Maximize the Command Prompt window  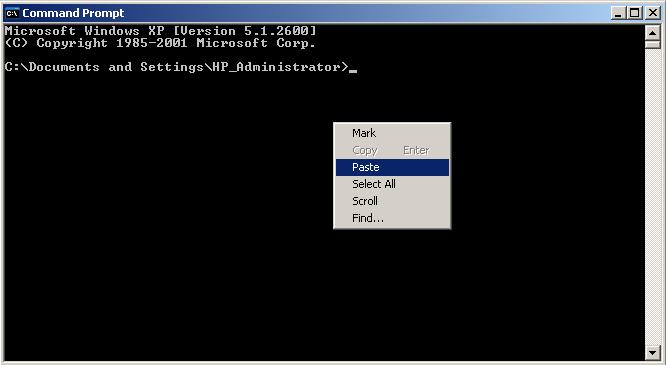coord(634,13)
